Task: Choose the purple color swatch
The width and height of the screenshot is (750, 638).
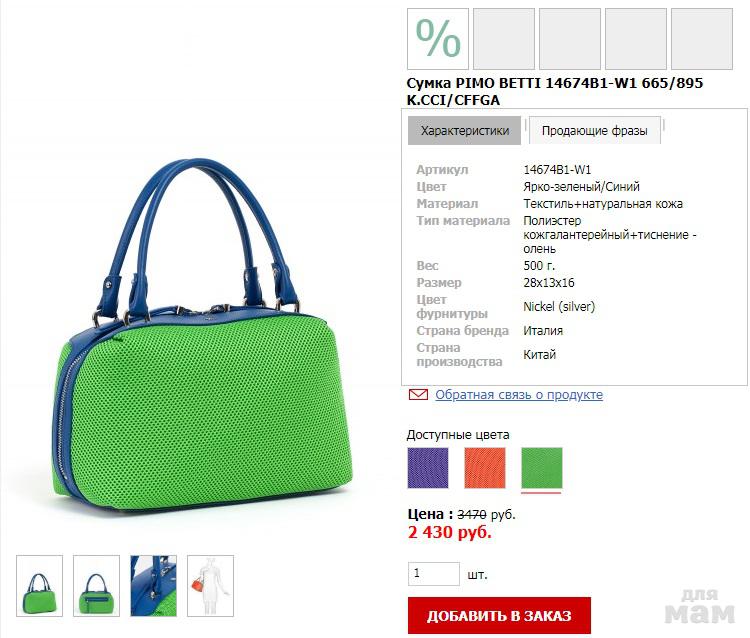Action: 428,468
